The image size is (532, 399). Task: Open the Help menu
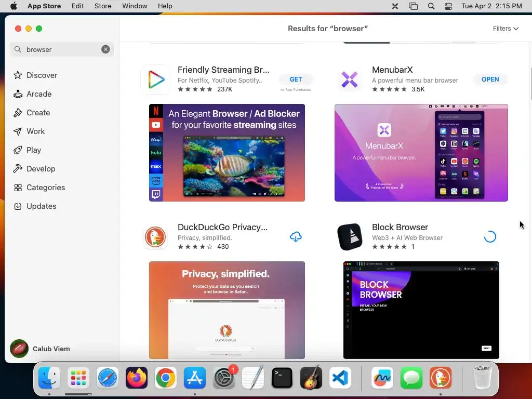coord(165,6)
